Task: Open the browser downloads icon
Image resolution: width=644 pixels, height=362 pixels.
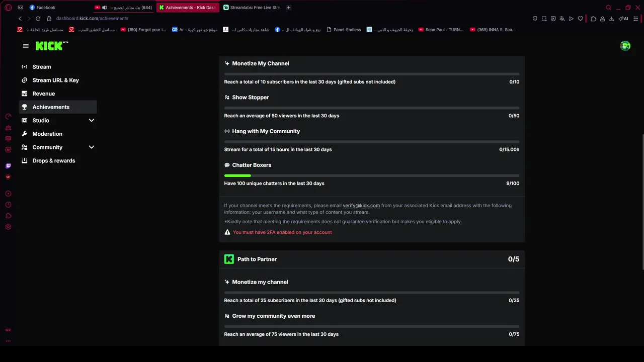Action: pos(611,19)
